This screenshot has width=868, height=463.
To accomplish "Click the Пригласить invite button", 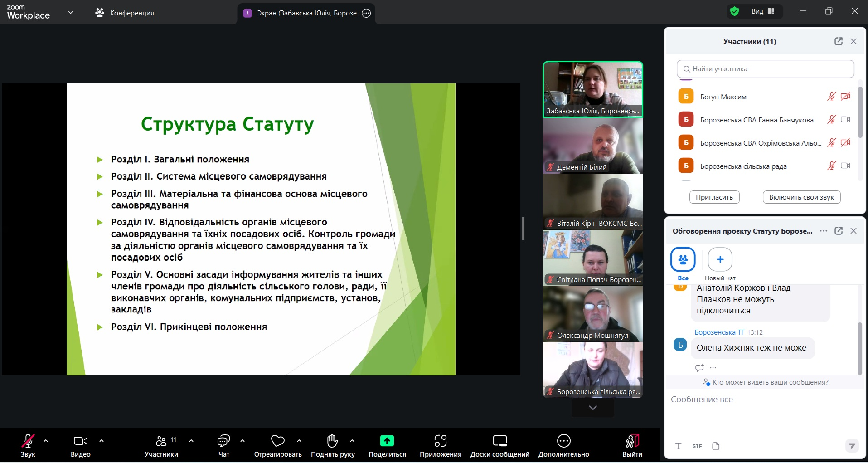I will (714, 197).
